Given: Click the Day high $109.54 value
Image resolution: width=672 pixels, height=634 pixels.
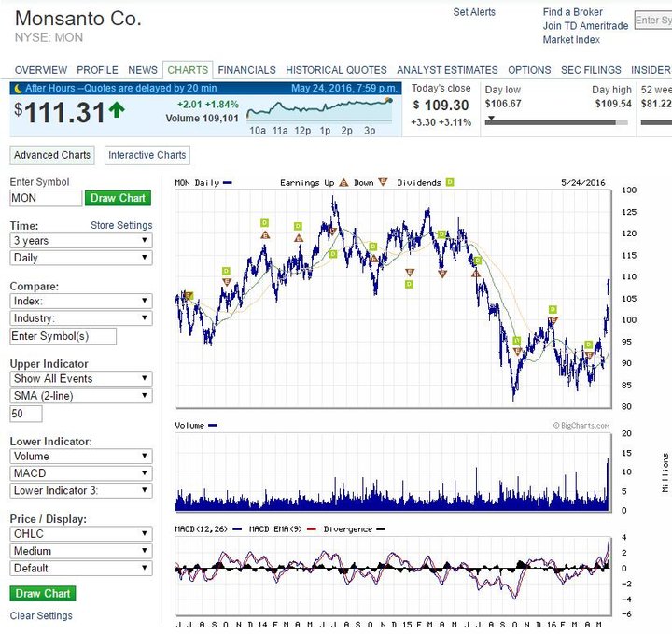Looking at the screenshot, I should coord(613,104).
